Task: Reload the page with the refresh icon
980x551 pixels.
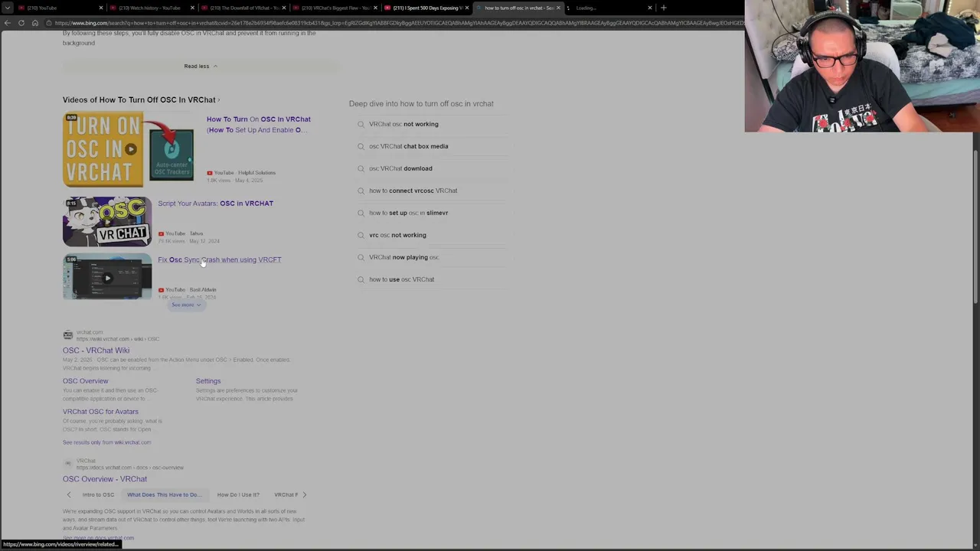Action: tap(21, 23)
